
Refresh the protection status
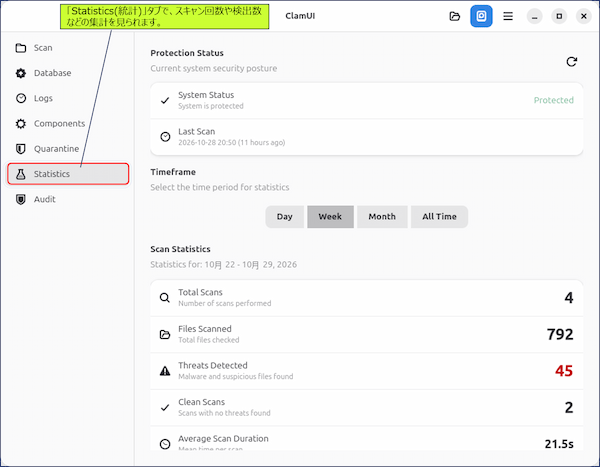(x=572, y=62)
